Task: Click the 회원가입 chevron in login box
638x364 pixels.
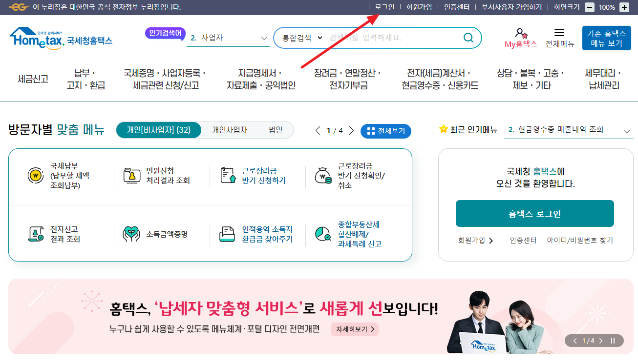Action: (491, 241)
